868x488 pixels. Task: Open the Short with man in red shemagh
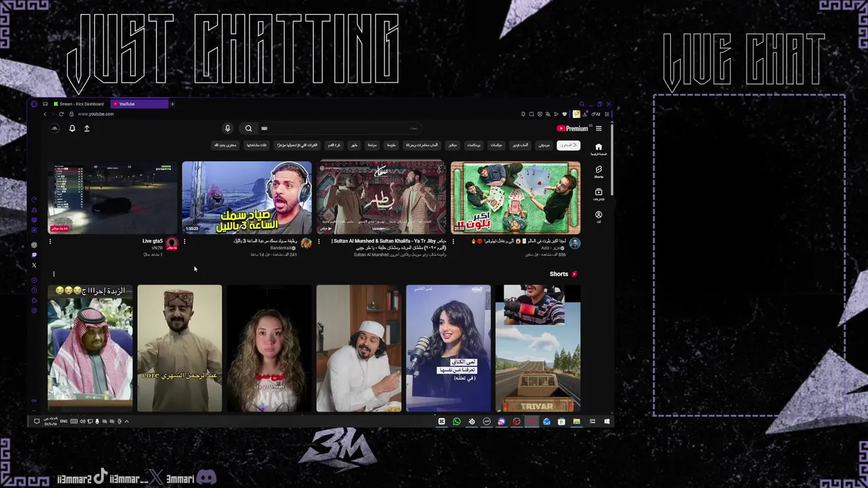(90, 348)
